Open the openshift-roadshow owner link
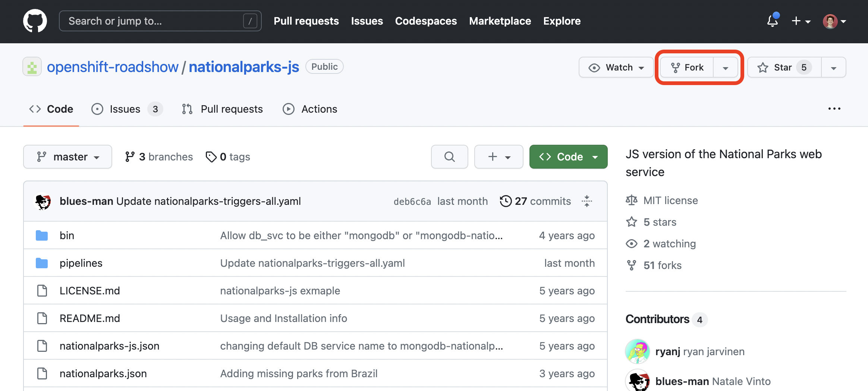This screenshot has width=868, height=391. tap(113, 67)
